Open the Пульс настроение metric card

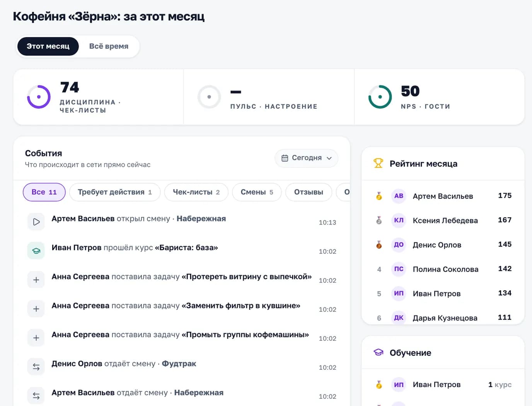(269, 97)
